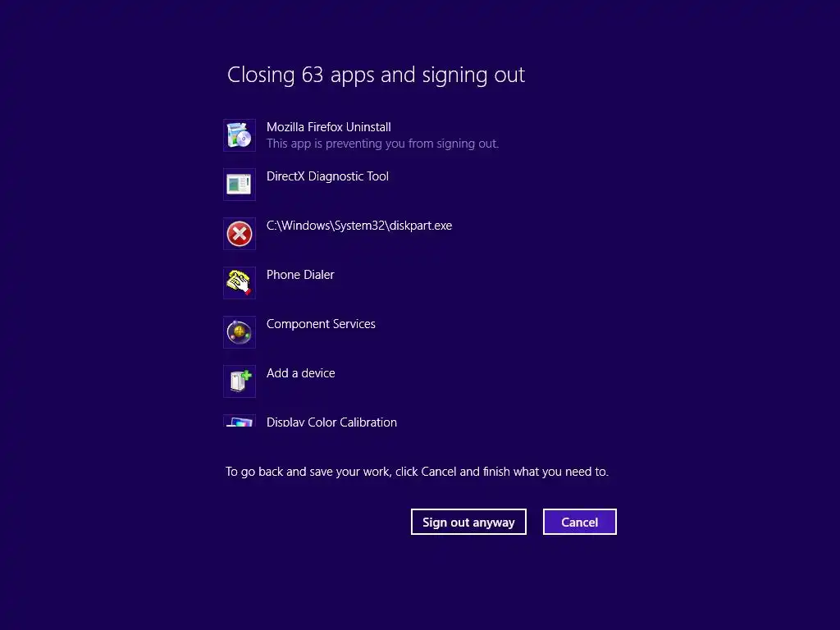Viewport: 840px width, 630px height.
Task: Click the 'Closing 63 apps and signing out' heading
Action: point(376,75)
